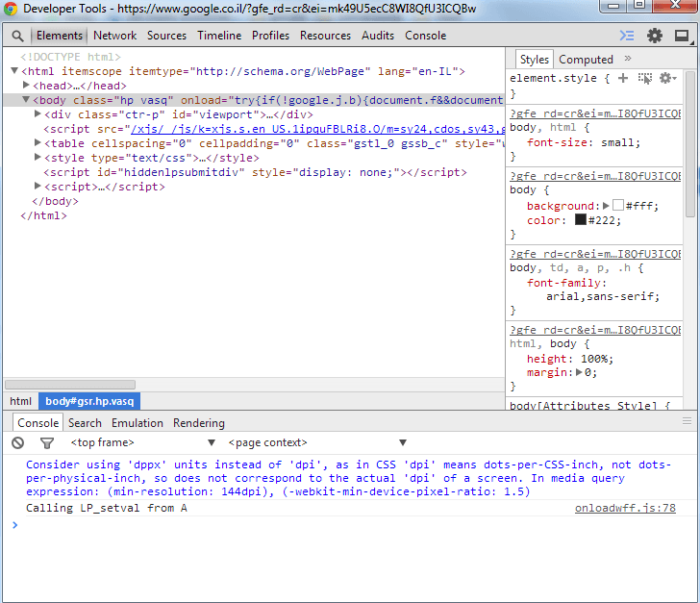The image size is (700, 603).
Task: Open the Sources tab
Action: click(x=166, y=36)
